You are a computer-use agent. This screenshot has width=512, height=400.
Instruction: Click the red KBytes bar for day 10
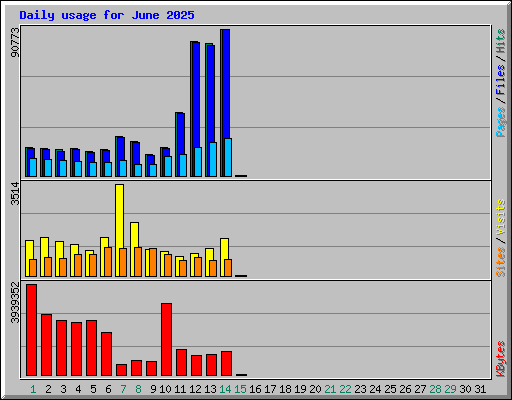pos(167,339)
